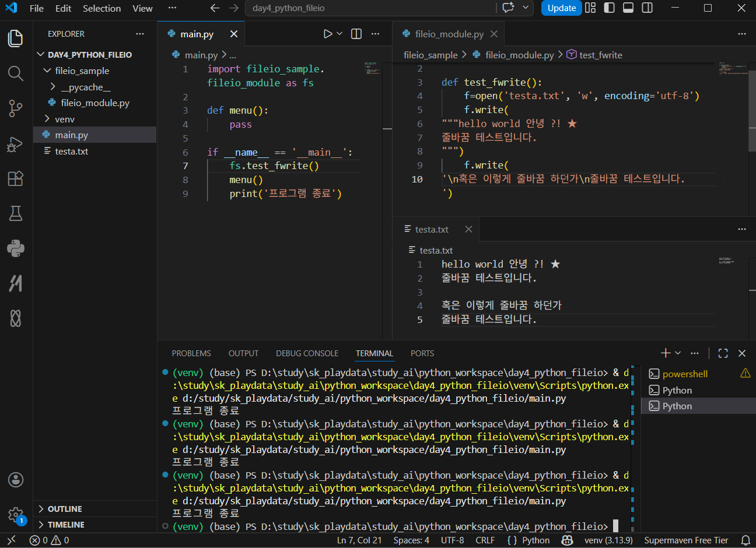Viewport: 756px width, 548px height.
Task: Change encoding from UTF-8
Action: [452, 540]
